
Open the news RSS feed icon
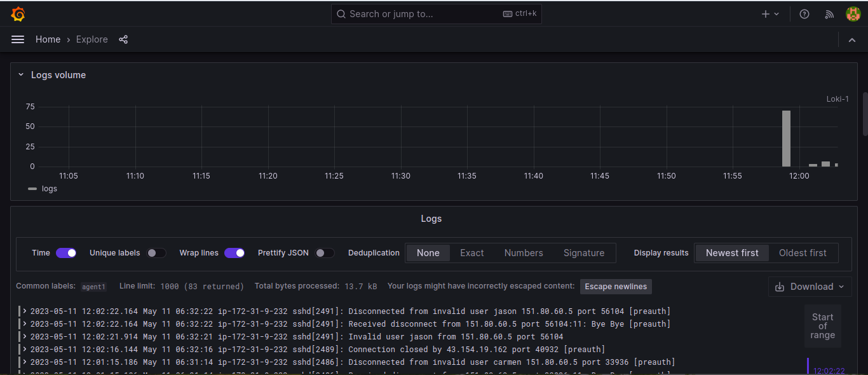829,14
